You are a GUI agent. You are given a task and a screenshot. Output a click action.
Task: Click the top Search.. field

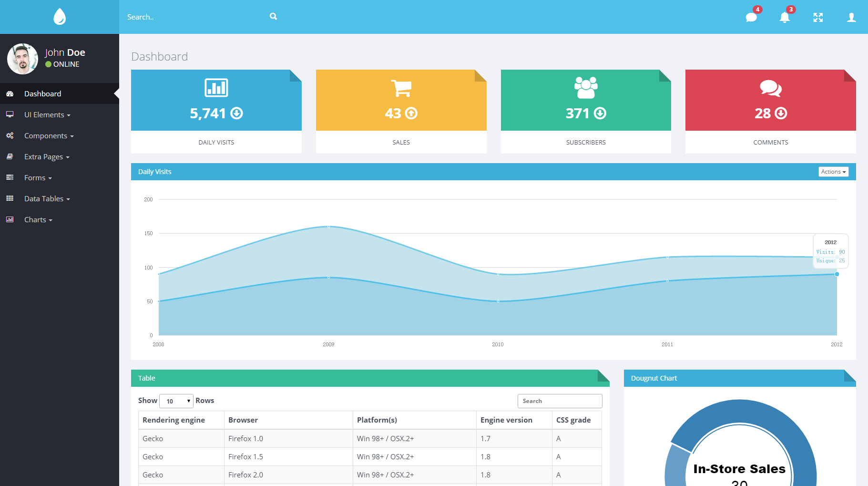click(x=195, y=17)
